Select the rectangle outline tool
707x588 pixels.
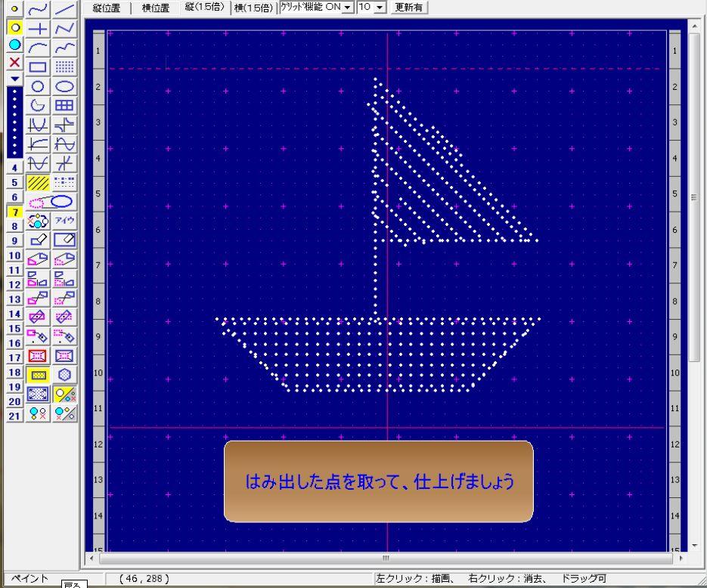click(x=39, y=67)
